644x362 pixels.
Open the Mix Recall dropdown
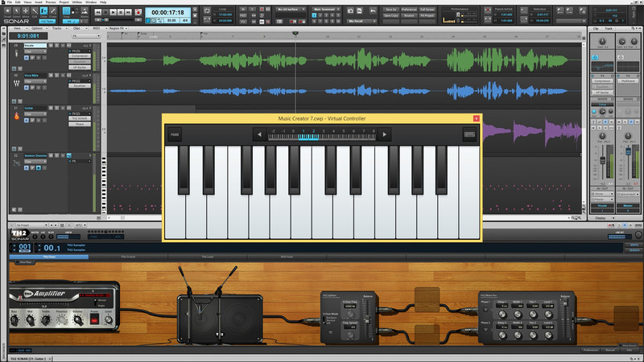(x=361, y=22)
